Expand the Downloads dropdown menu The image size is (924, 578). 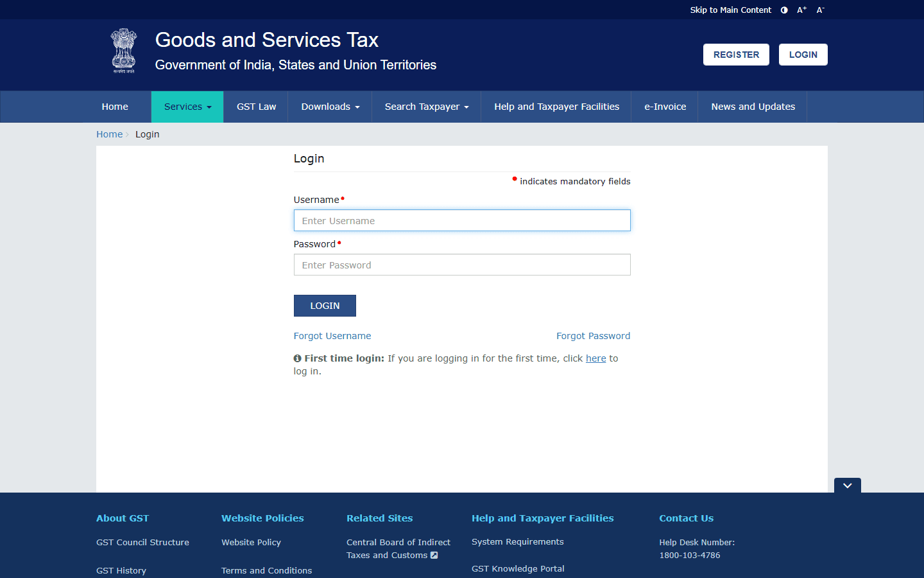[x=330, y=107]
